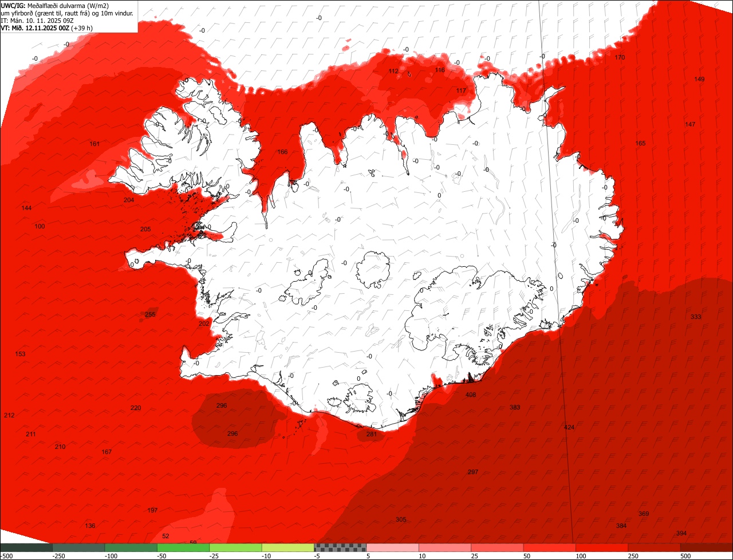Click the 197 flux value

click(152, 510)
